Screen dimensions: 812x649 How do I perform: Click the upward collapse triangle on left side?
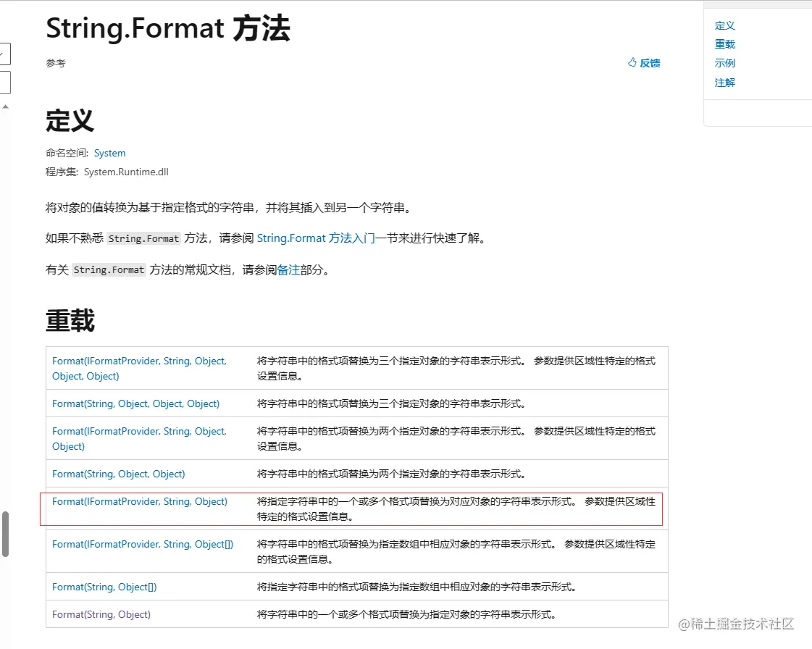6,105
